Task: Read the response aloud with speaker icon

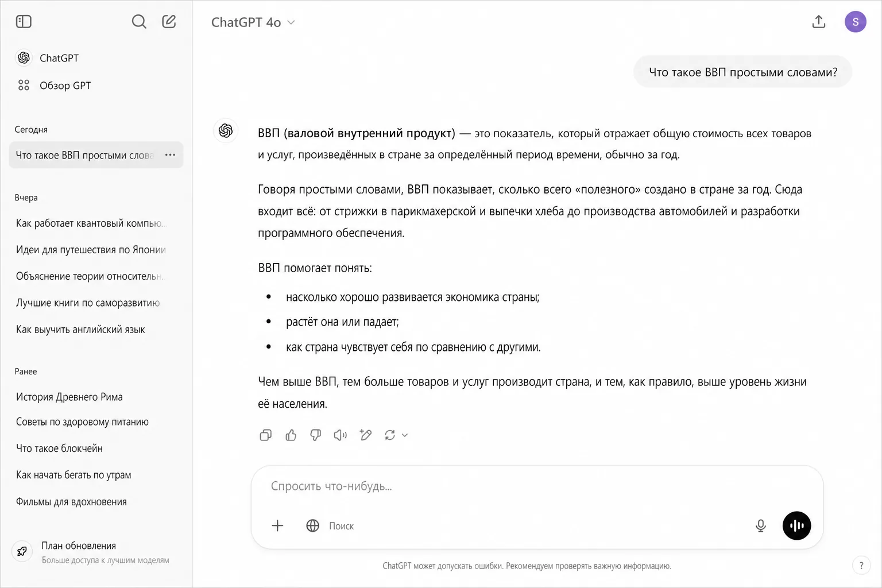Action: coord(341,435)
